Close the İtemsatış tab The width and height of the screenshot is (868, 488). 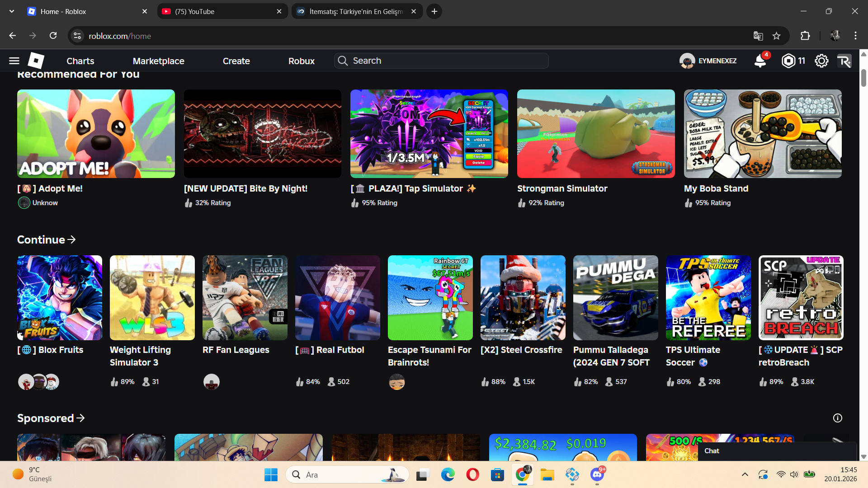tap(414, 11)
